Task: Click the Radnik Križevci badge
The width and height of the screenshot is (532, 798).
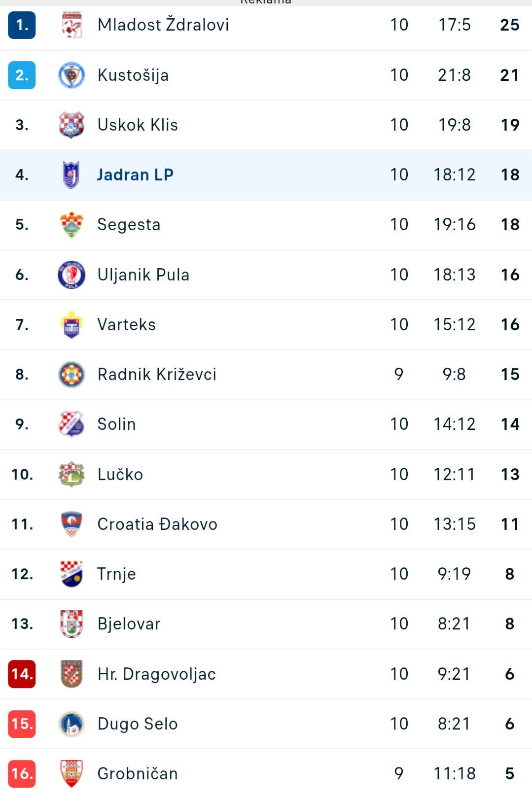Action: (71, 374)
